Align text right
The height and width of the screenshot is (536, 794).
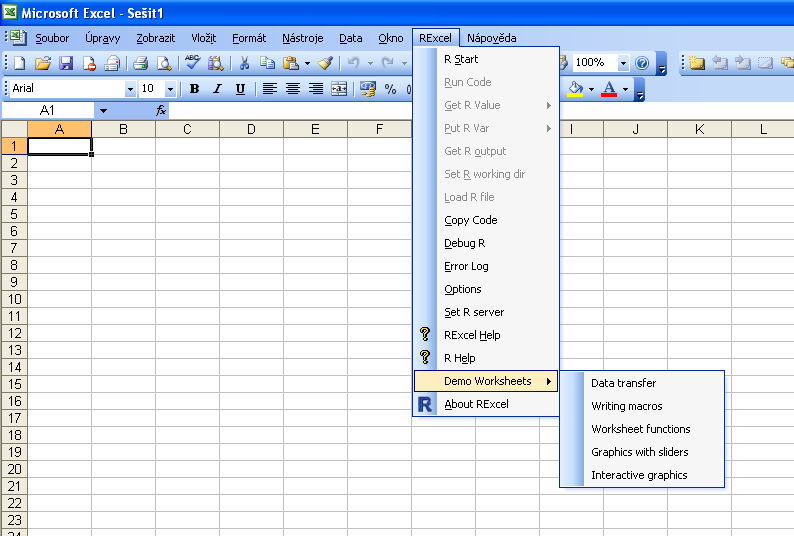(316, 89)
